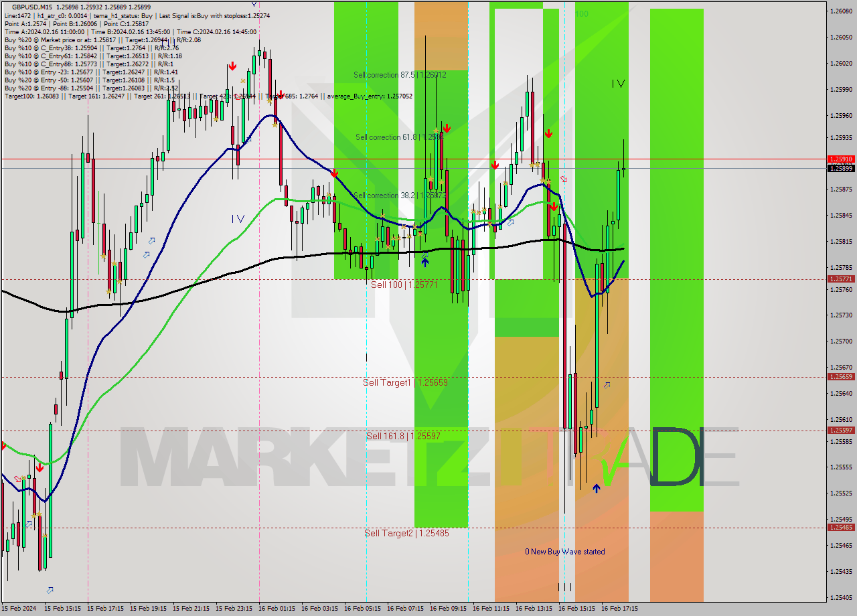The image size is (857, 616).
Task: Click the '15 Feb 2024' date on time axis
Action: point(19,609)
